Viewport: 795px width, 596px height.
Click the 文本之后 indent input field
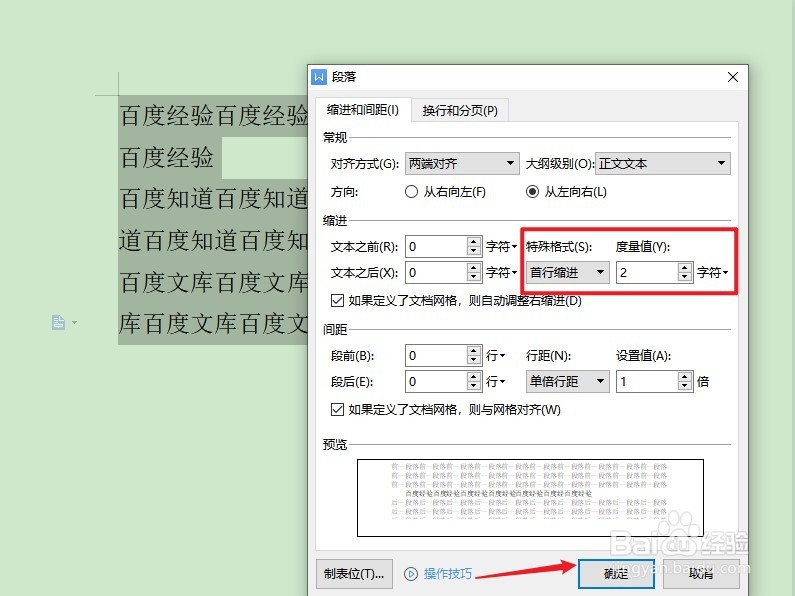coord(436,273)
